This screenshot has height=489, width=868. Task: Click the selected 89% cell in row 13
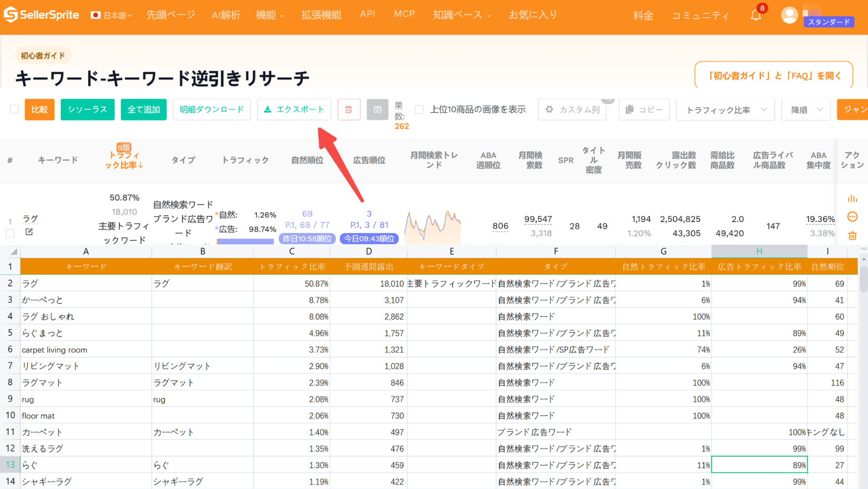pyautogui.click(x=759, y=465)
